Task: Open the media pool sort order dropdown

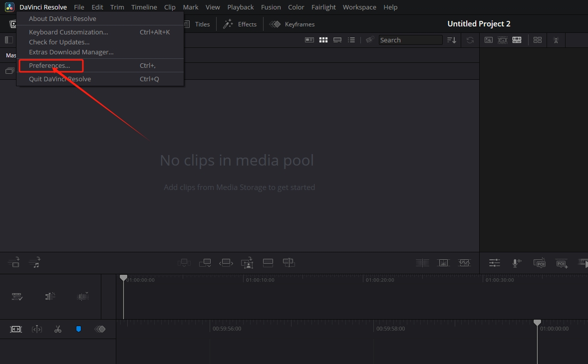Action: (x=451, y=40)
